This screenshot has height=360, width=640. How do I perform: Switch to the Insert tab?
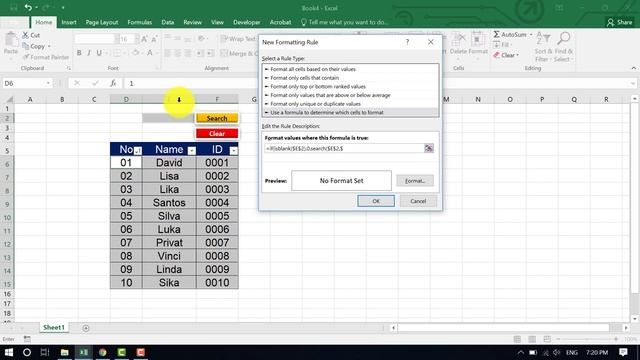click(x=69, y=22)
